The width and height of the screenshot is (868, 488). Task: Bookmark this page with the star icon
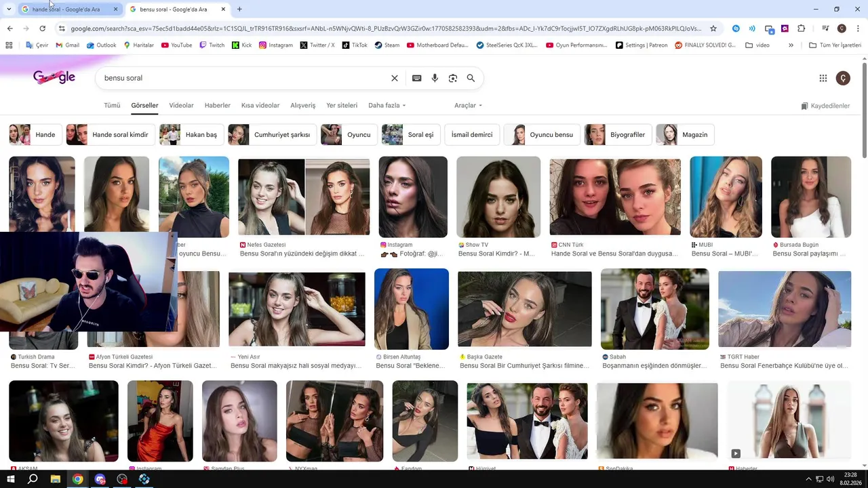[713, 28]
